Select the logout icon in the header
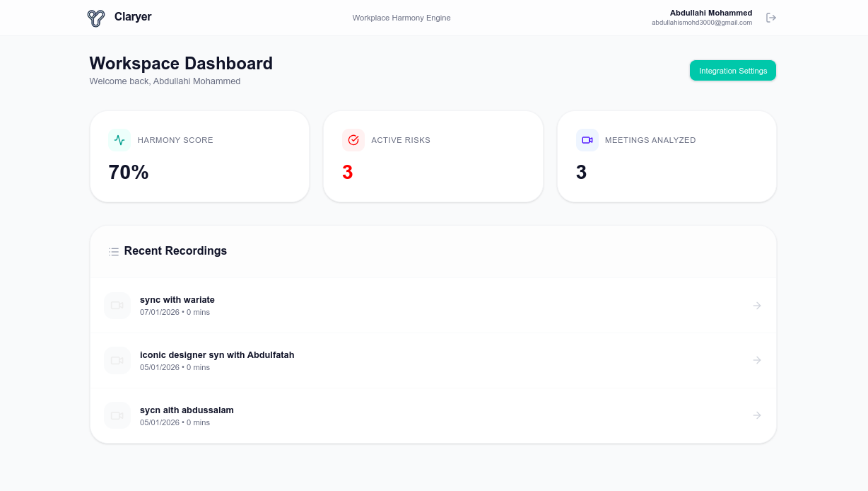This screenshot has width=868, height=491. point(771,18)
